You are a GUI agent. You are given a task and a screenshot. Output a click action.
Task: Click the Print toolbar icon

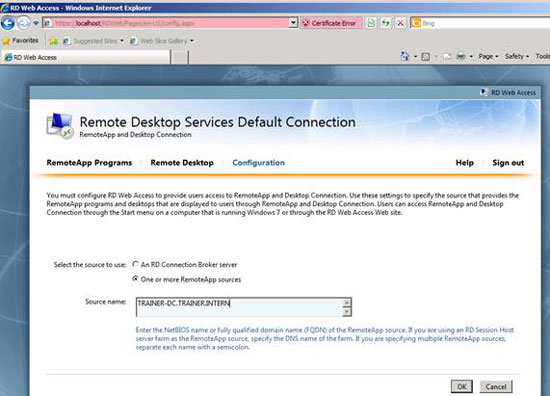461,56
